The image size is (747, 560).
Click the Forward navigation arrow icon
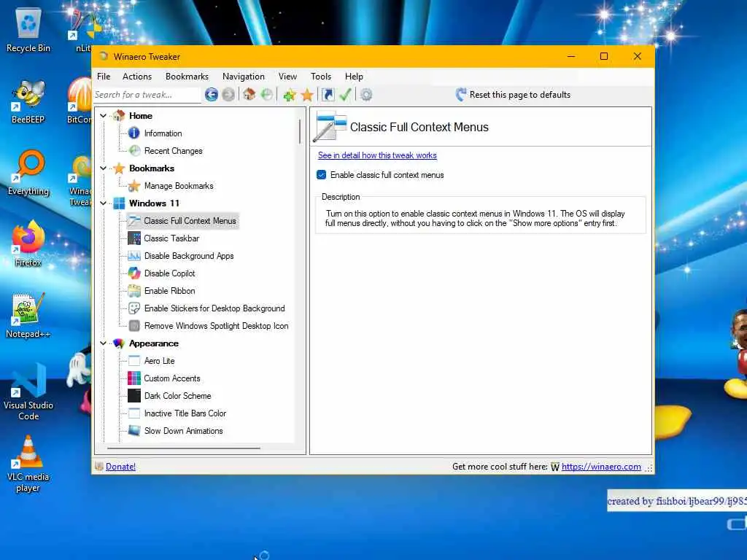[228, 95]
